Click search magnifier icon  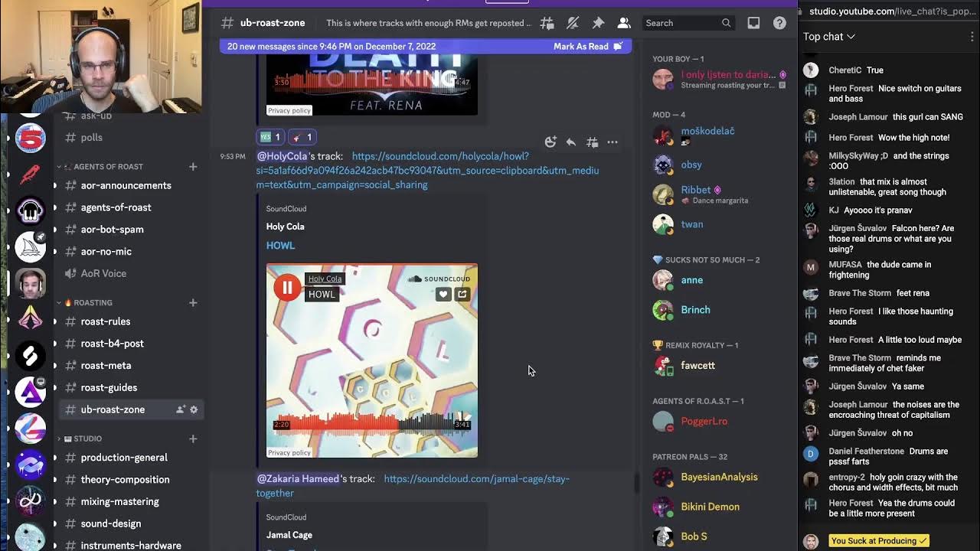coord(726,23)
